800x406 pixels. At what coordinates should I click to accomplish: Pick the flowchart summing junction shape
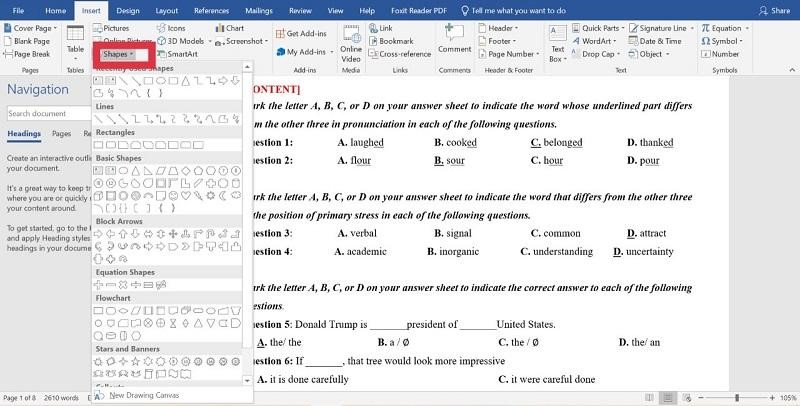(x=148, y=323)
